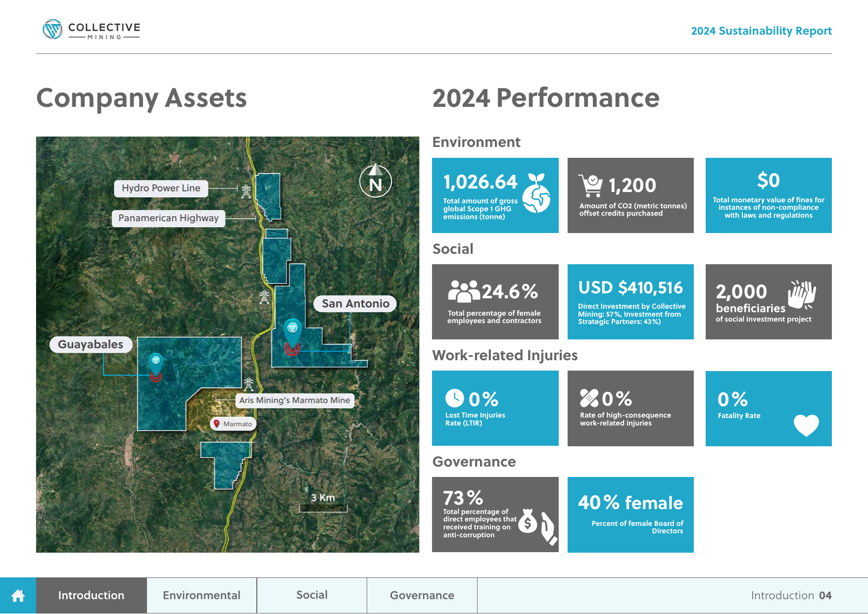868x614 pixels.
Task: Open the Environmental tab
Action: [202, 596]
